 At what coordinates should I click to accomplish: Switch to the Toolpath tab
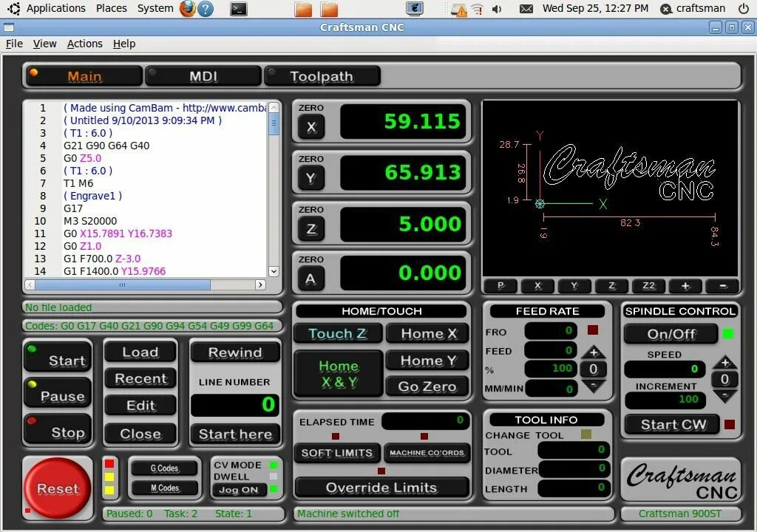pyautogui.click(x=322, y=76)
